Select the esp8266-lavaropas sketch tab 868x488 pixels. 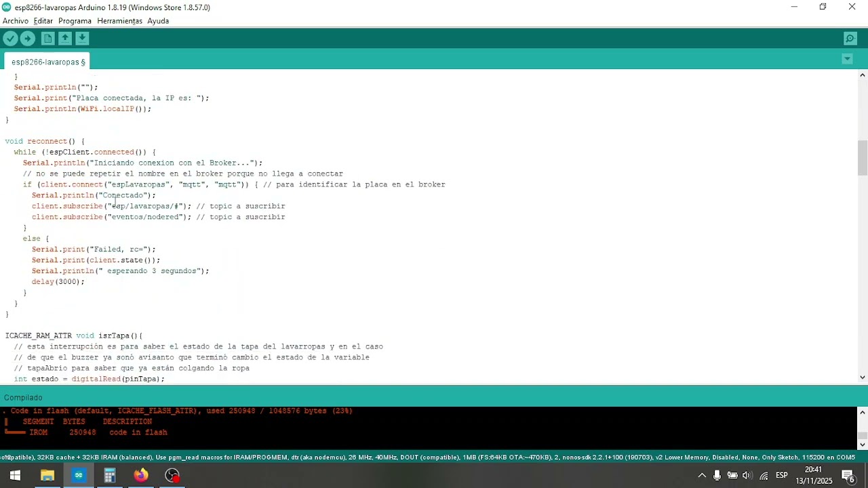click(48, 62)
